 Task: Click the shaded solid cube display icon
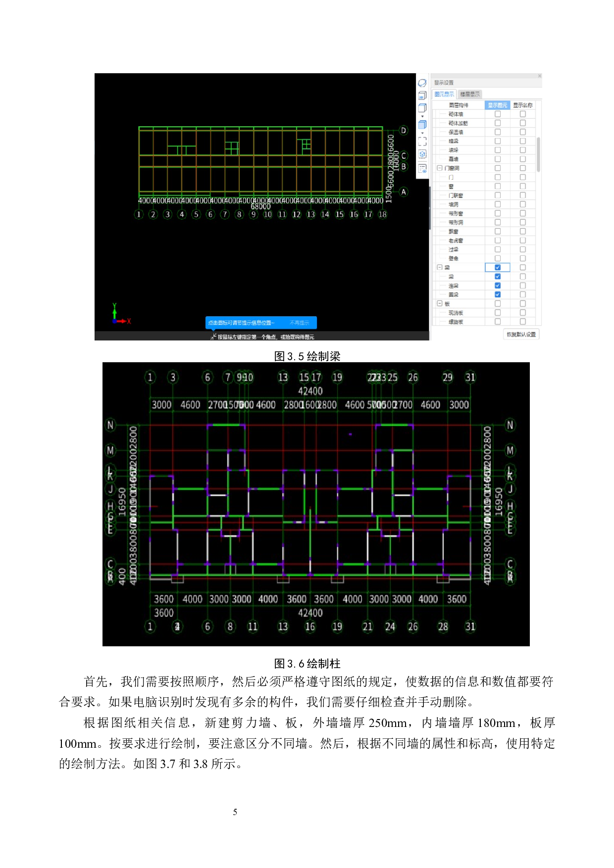(422, 124)
